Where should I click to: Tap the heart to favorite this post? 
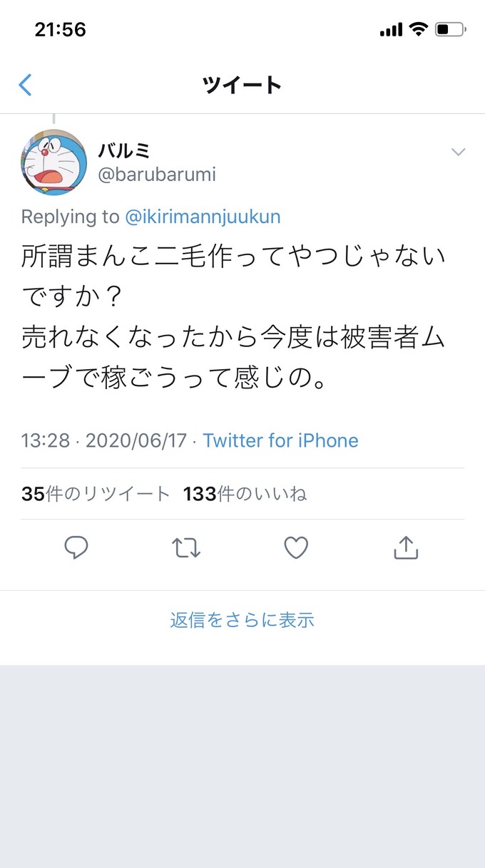pyautogui.click(x=295, y=547)
